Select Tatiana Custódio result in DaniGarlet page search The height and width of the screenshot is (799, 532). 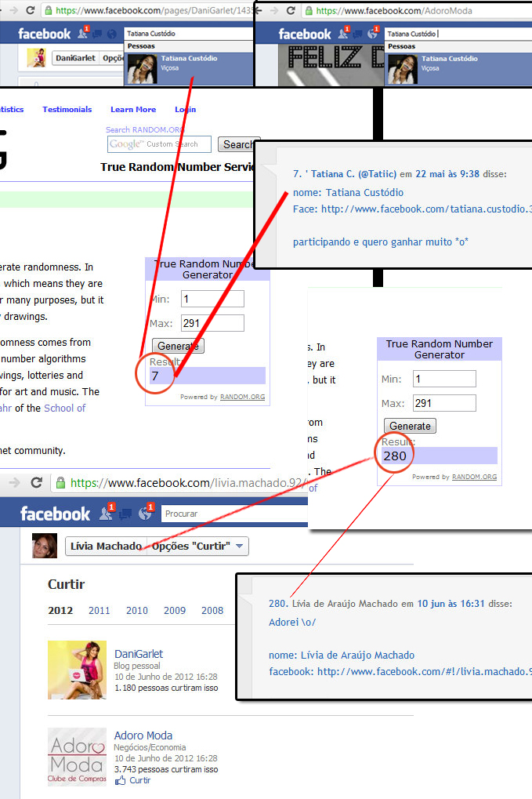tap(189, 68)
